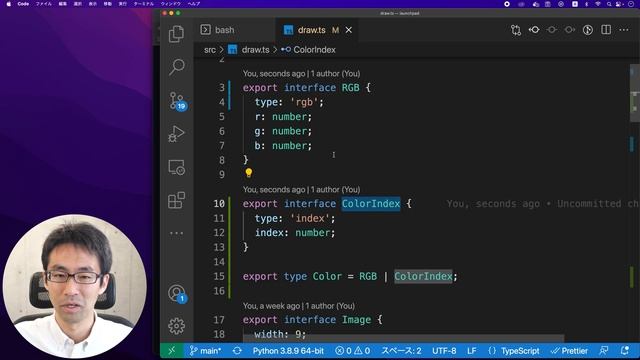Open the ターミナル menu in menu bar
640x360 pixels.
tap(144, 4)
